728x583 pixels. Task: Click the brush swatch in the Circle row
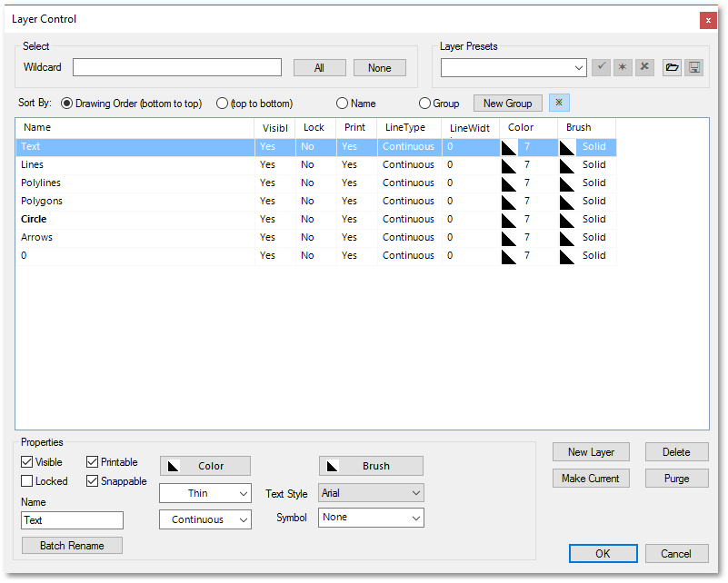[567, 220]
